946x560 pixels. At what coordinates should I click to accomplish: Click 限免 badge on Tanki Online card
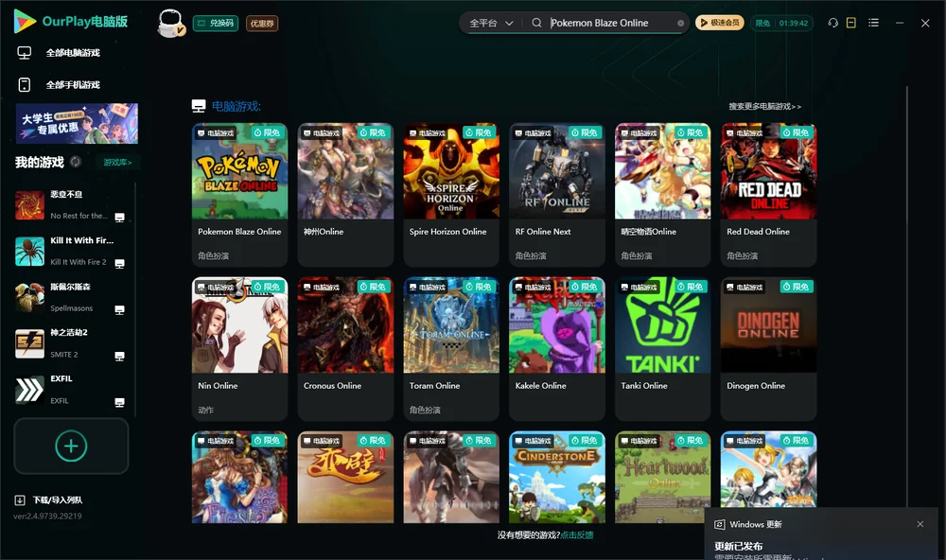click(x=692, y=287)
